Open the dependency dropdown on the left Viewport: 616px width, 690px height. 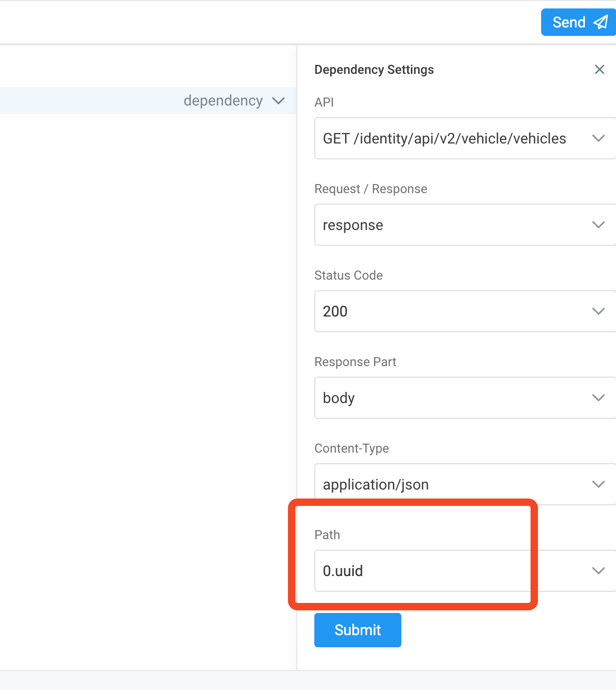[234, 101]
